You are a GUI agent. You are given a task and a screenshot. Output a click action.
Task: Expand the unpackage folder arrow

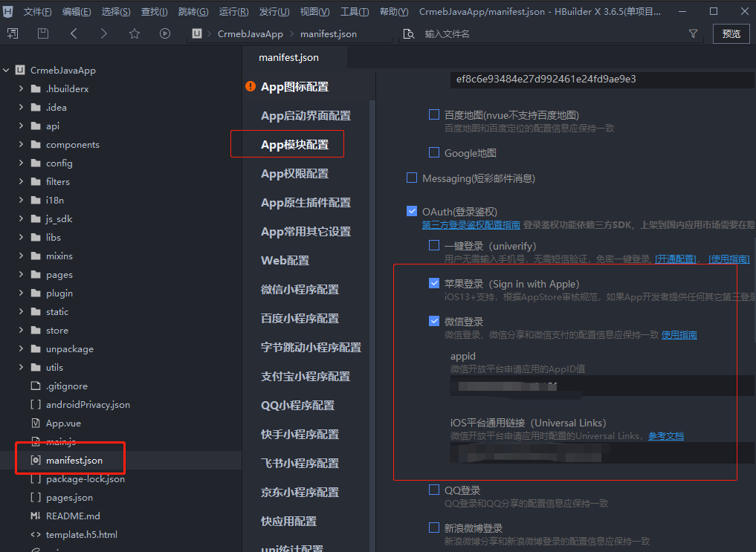[21, 348]
